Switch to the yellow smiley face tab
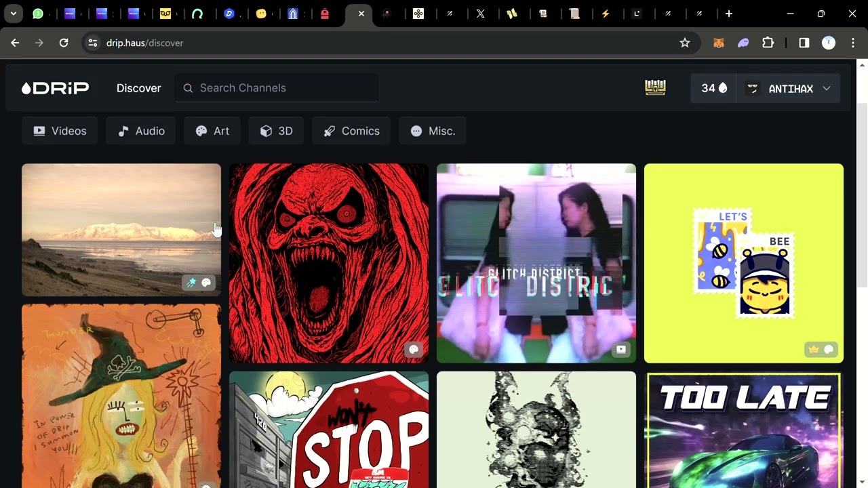The image size is (868, 488). tap(261, 14)
